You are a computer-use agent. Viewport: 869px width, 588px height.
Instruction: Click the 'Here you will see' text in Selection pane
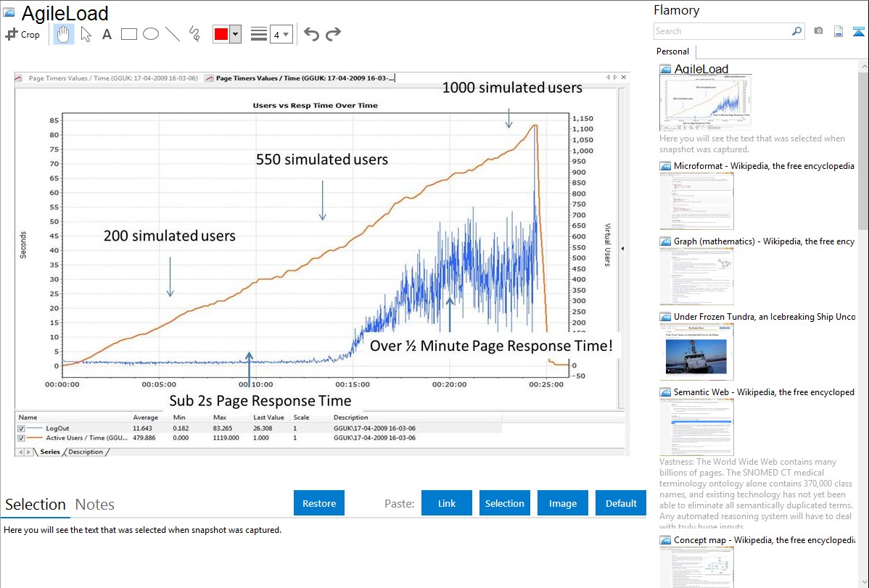[x=142, y=530]
